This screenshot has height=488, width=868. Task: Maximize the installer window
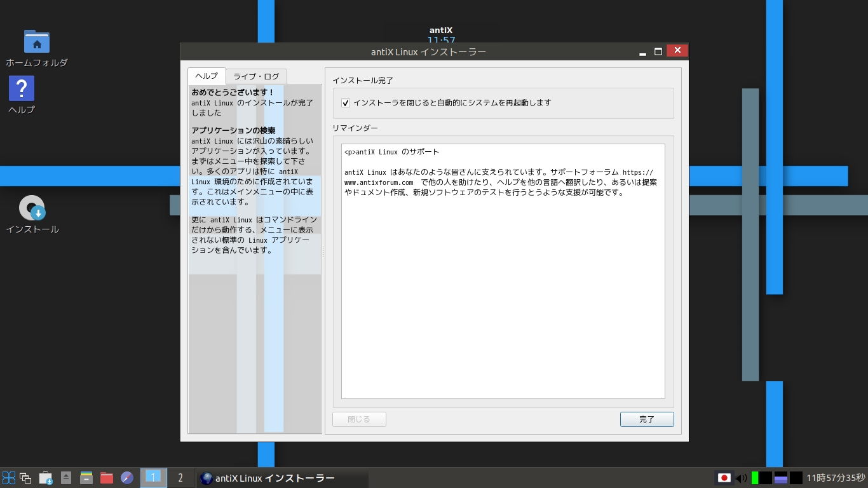[x=658, y=51]
